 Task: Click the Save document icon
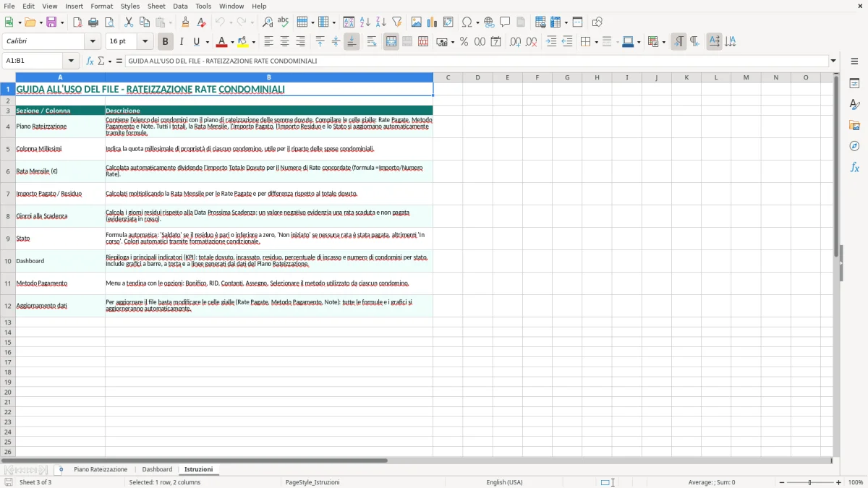click(51, 22)
